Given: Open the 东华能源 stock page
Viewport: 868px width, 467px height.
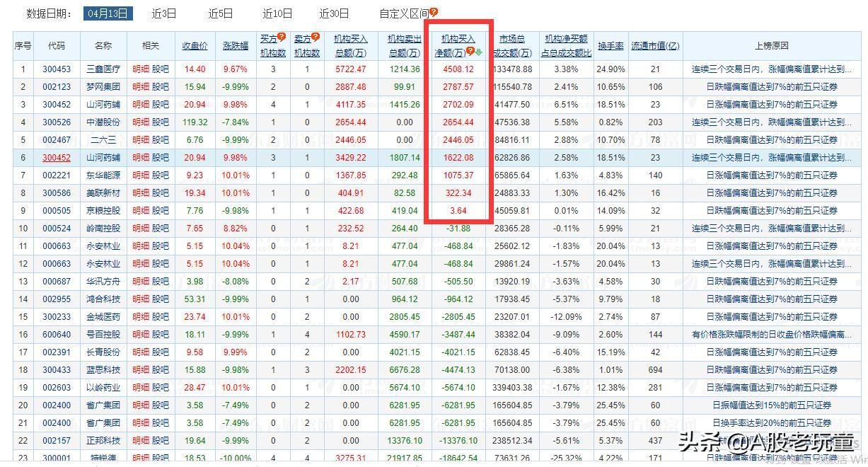Looking at the screenshot, I should (103, 175).
